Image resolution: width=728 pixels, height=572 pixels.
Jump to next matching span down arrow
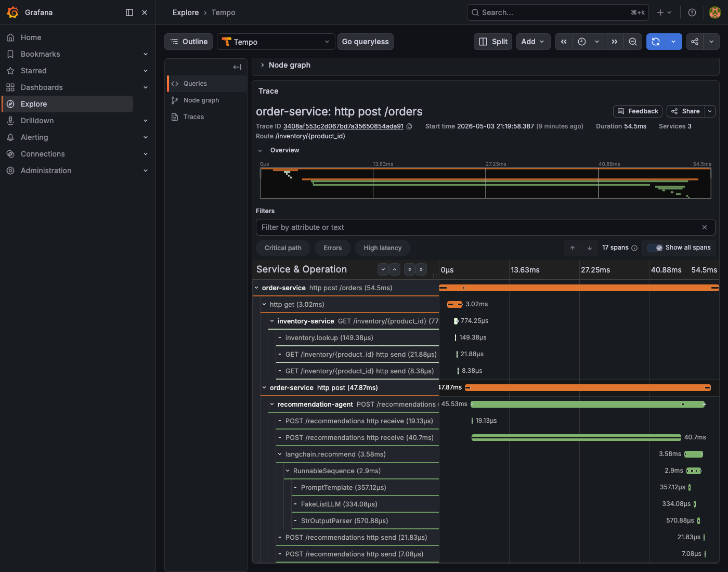tap(590, 248)
